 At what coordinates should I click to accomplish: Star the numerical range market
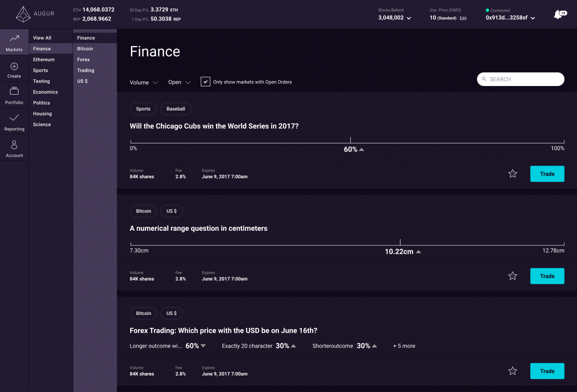click(x=512, y=276)
